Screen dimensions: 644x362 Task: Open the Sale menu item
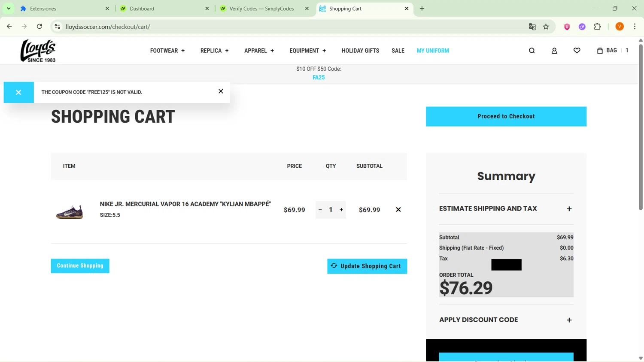coord(398,51)
